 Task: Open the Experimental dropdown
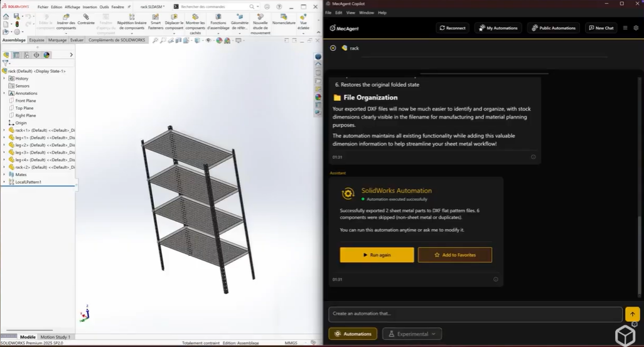412,334
